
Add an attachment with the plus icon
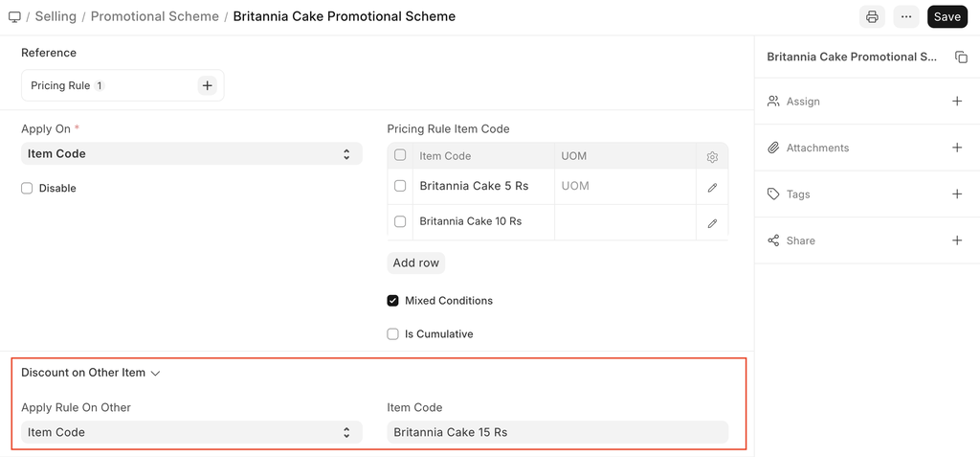pos(957,148)
